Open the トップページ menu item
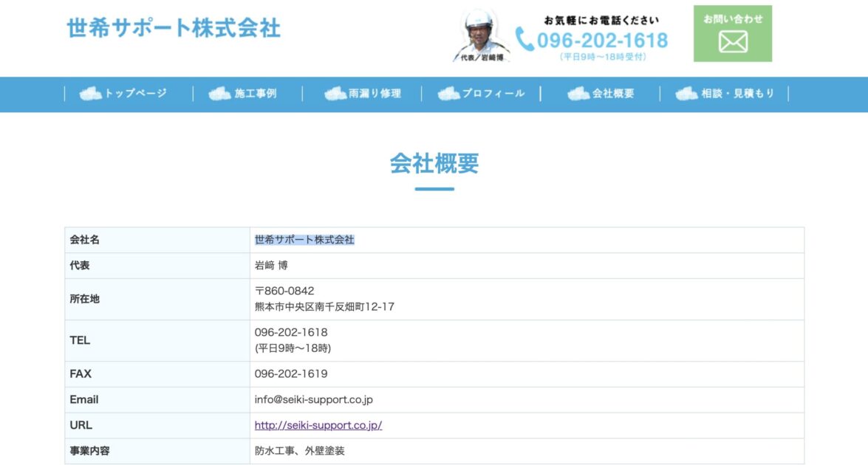Image resolution: width=868 pixels, height=465 pixels. click(135, 94)
